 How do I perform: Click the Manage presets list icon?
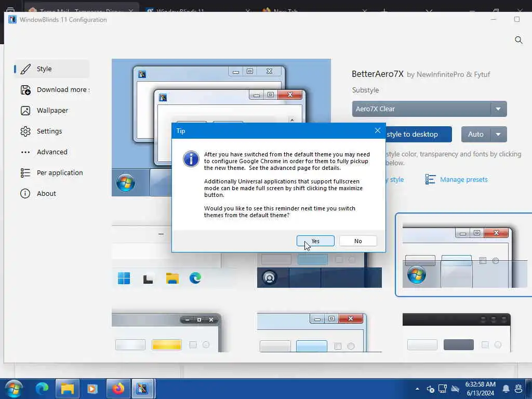point(430,179)
